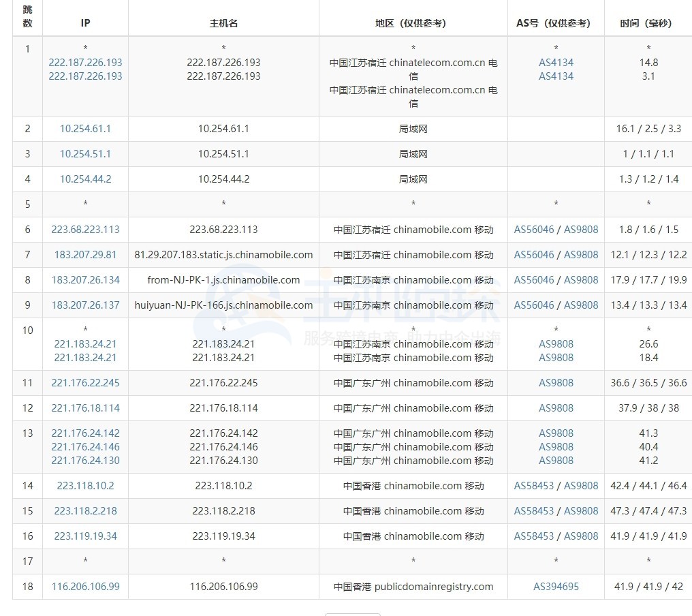Open IP 221.176.22.245 on hop 11
692x616 pixels.
click(84, 382)
